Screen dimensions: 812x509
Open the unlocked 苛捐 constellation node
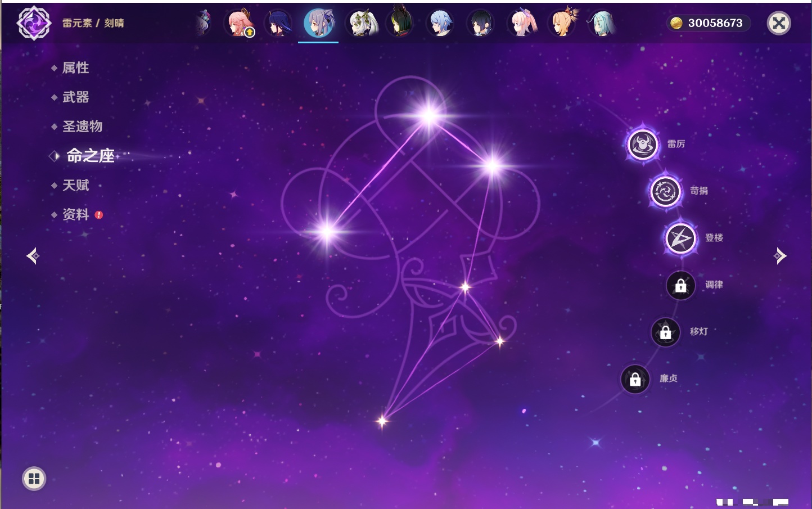click(666, 192)
